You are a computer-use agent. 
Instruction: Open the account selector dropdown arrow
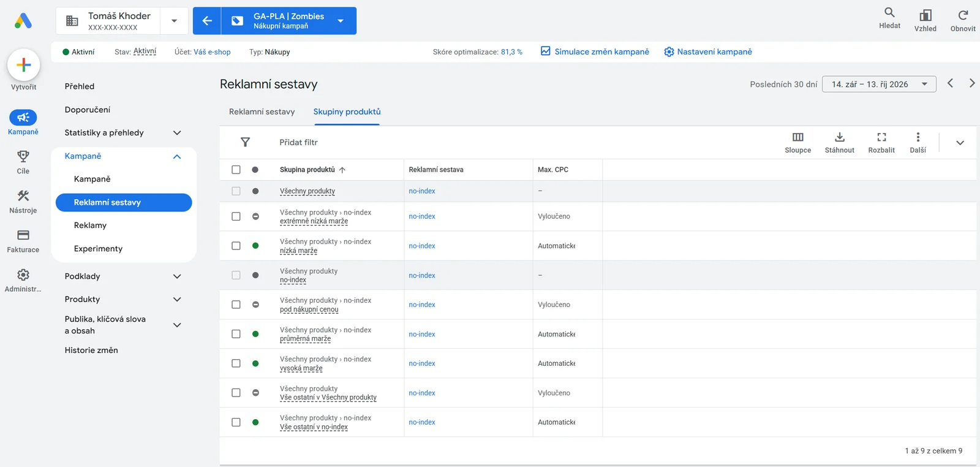tap(175, 21)
